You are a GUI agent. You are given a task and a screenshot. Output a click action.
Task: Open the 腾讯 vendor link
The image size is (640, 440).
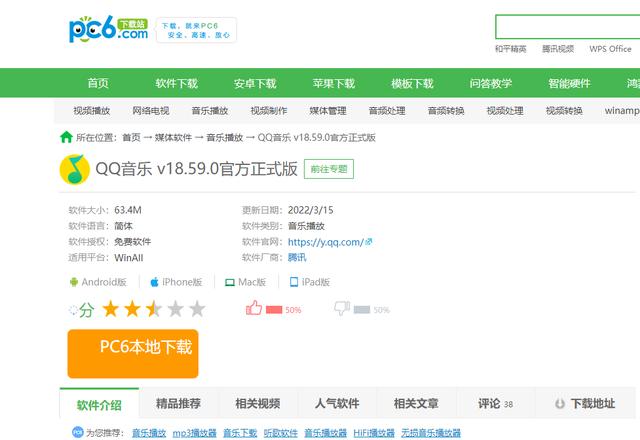click(x=297, y=258)
